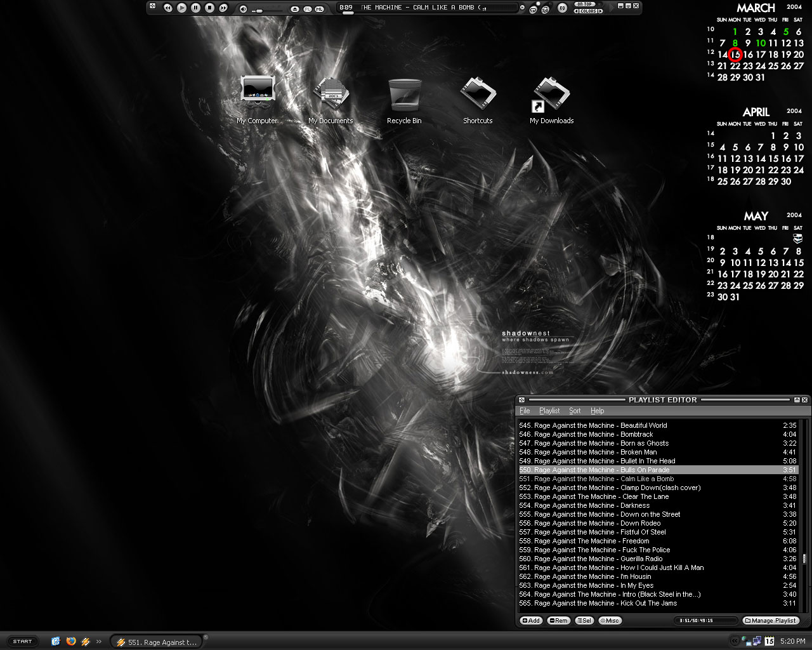Open the Winamp EQ equalizer

[x=562, y=8]
